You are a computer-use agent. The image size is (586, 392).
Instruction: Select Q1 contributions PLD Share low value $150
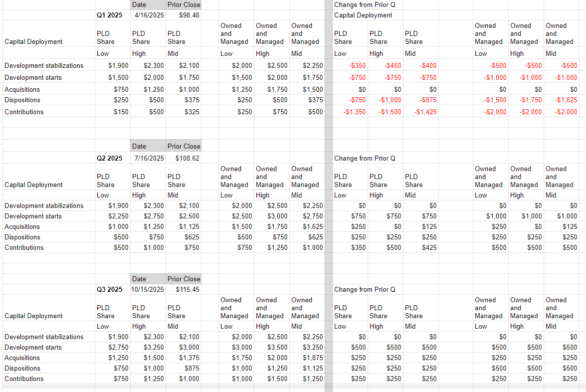tap(113, 112)
